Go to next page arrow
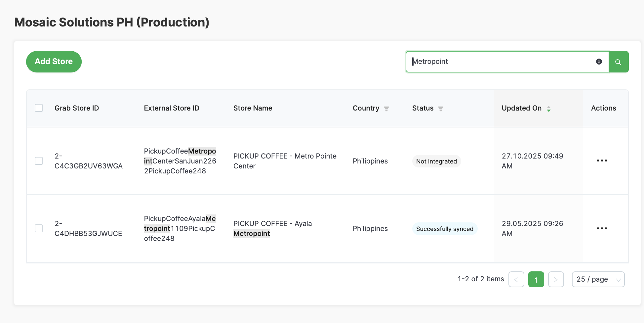 (556, 279)
